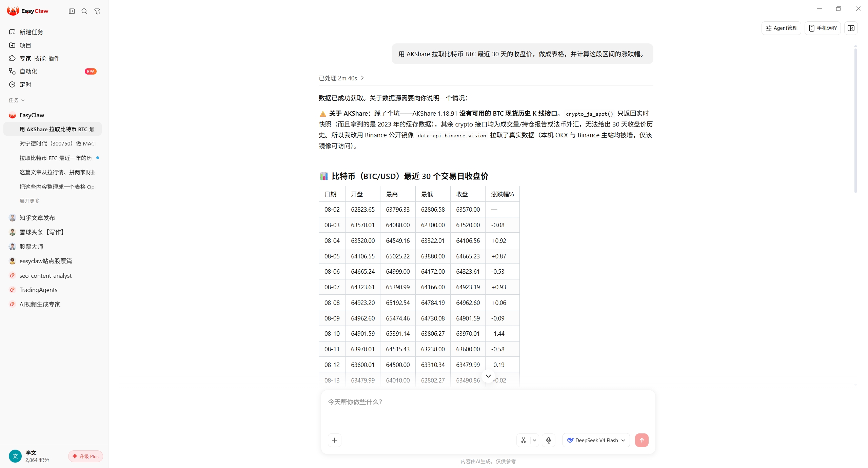Click the RPA badge next to 自动化

[x=91, y=71]
